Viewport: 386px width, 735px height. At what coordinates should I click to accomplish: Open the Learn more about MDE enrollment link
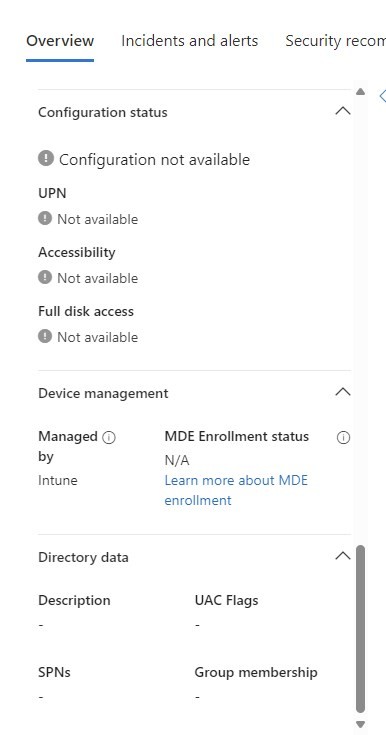[x=236, y=490]
